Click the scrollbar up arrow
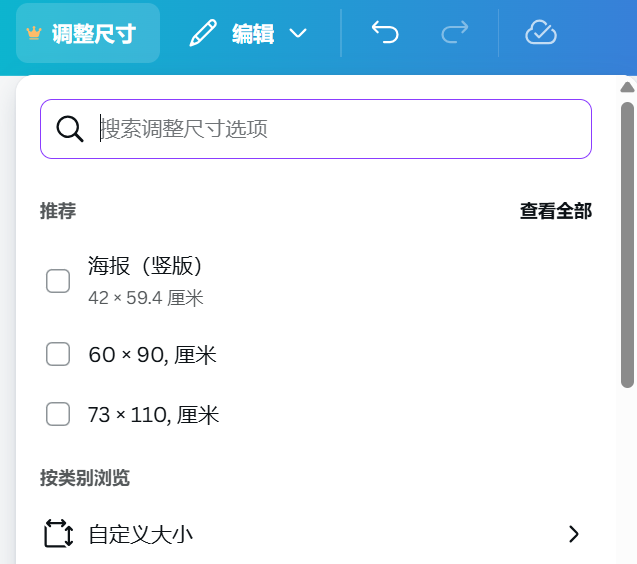The image size is (637, 564). click(x=627, y=88)
